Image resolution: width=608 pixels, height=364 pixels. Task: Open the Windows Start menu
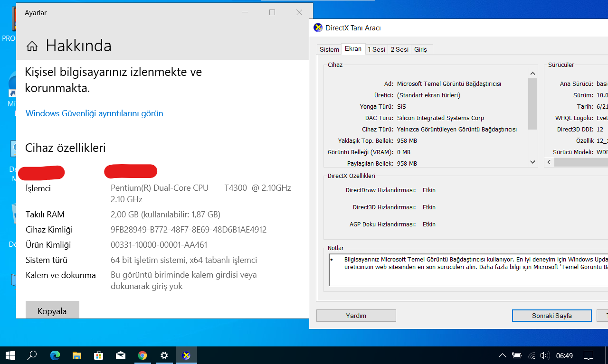point(10,355)
